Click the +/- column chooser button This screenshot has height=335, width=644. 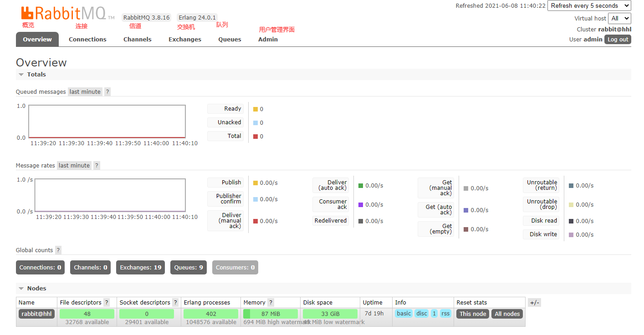[534, 303]
